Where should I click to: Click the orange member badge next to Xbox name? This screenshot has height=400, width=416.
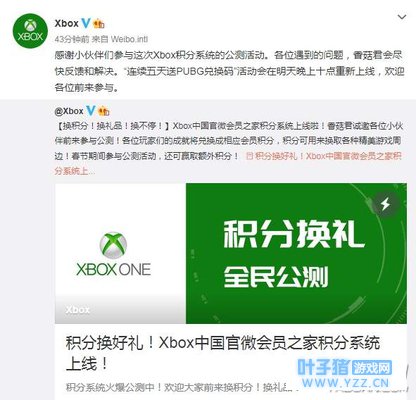pyautogui.click(x=99, y=24)
